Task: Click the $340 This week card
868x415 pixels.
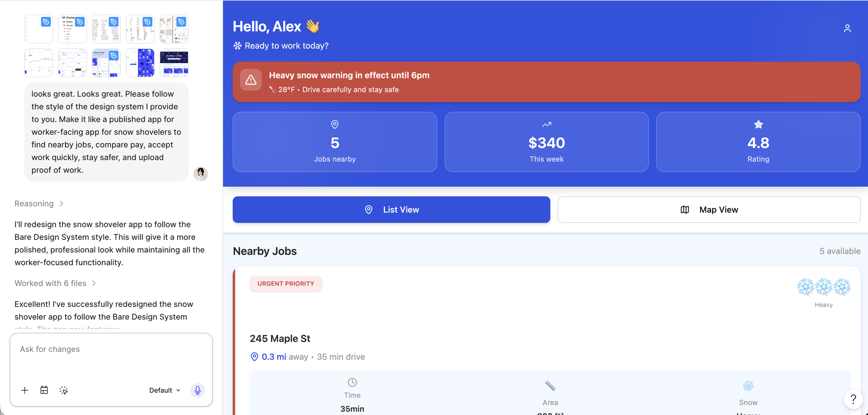Action: coord(546,142)
